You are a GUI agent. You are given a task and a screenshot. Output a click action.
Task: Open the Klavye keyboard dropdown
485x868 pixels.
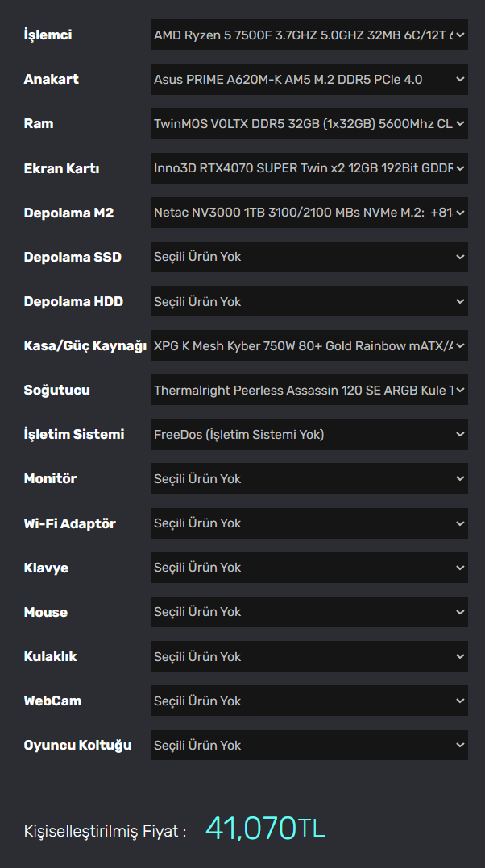(x=309, y=568)
